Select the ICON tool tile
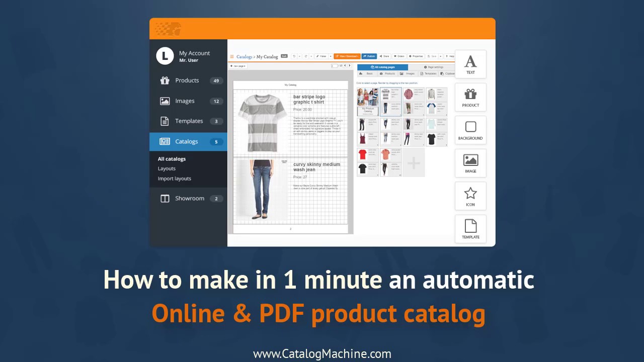 pyautogui.click(x=470, y=196)
